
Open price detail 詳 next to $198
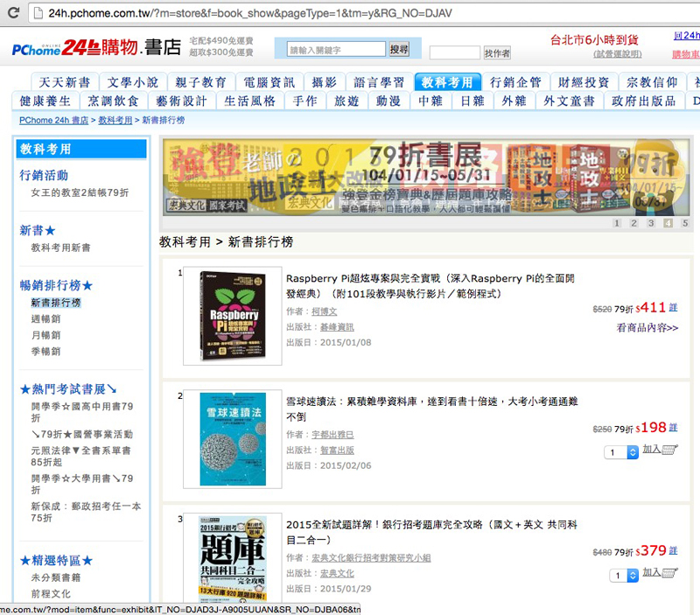click(673, 427)
